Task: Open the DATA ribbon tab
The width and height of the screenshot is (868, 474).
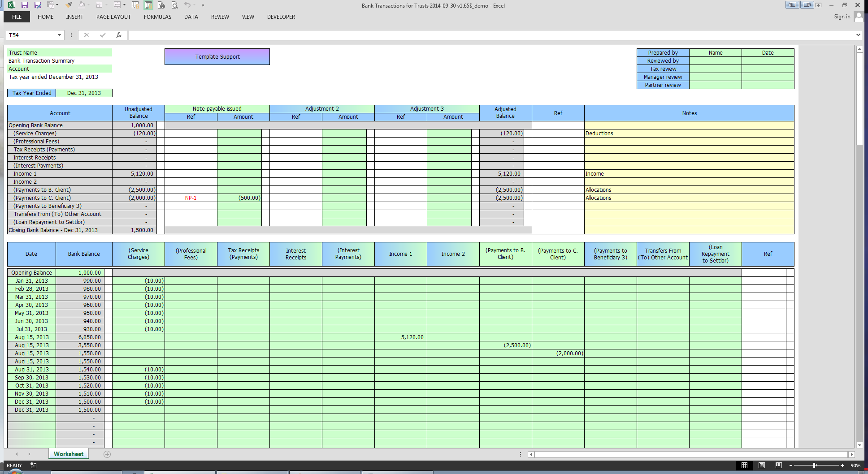Action: (191, 17)
